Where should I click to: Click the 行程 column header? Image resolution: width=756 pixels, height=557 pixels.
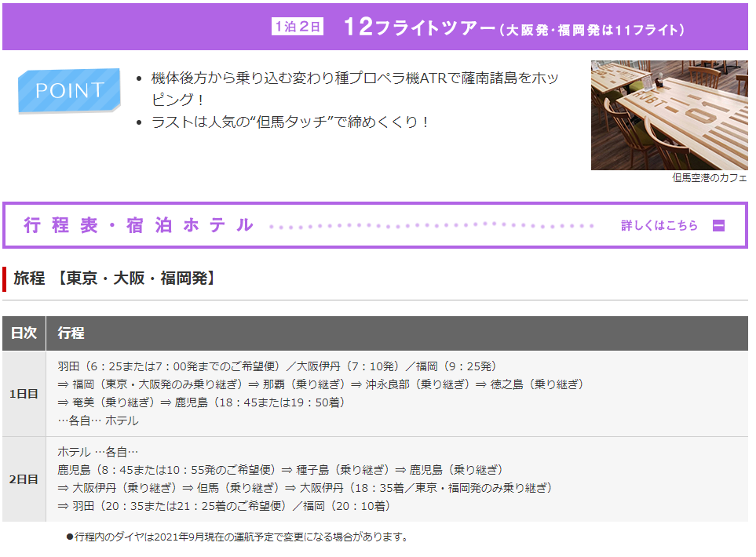[71, 333]
